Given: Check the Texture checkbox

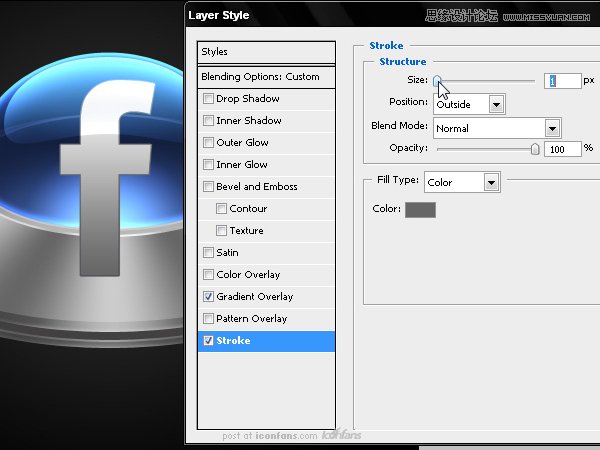Looking at the screenshot, I should click(221, 230).
